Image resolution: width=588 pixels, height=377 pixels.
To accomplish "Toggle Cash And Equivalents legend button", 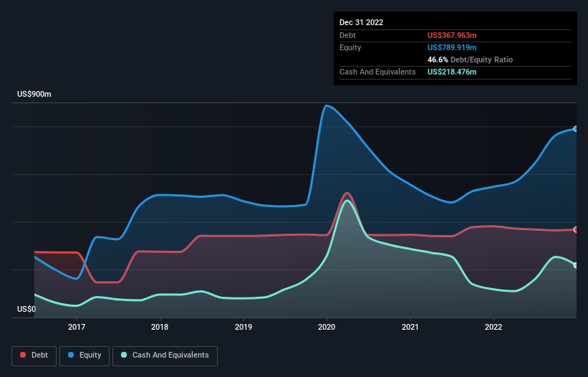I will tap(165, 355).
